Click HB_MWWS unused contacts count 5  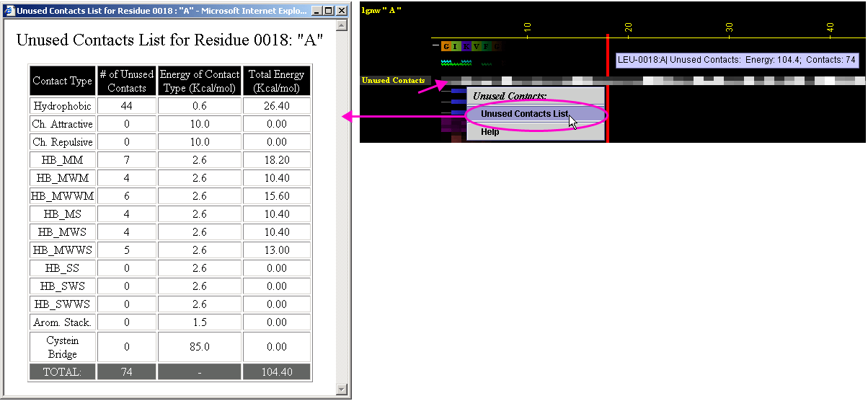click(126, 250)
